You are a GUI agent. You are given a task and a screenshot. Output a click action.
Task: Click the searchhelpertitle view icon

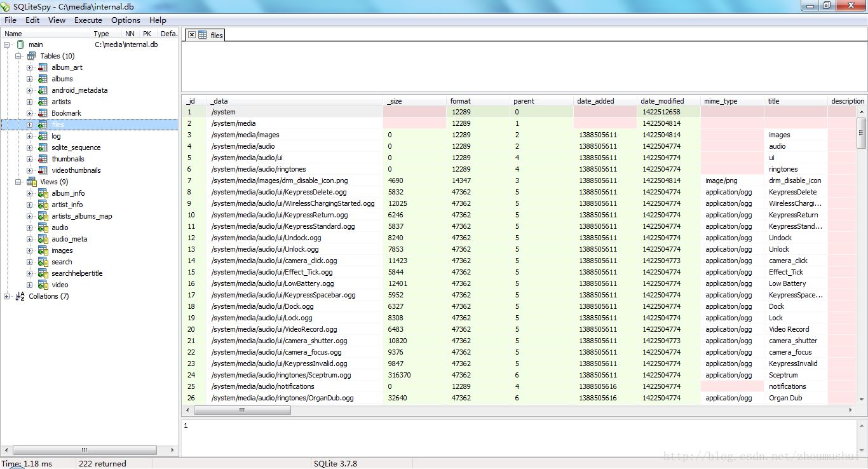pyautogui.click(x=43, y=273)
